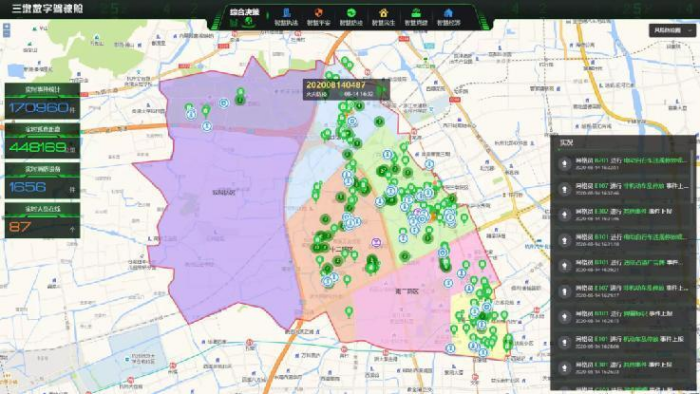
Task: Click the 1656 device count value
Action: (x=27, y=187)
